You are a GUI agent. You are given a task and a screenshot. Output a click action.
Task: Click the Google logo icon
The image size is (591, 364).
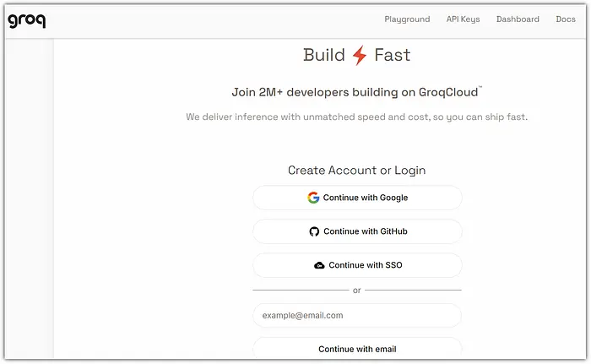[313, 198]
